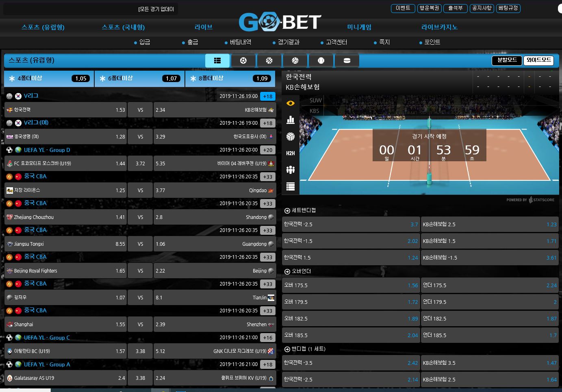The height and width of the screenshot is (392, 562).
Task: Open the statistics bar chart icon
Action: point(291,119)
